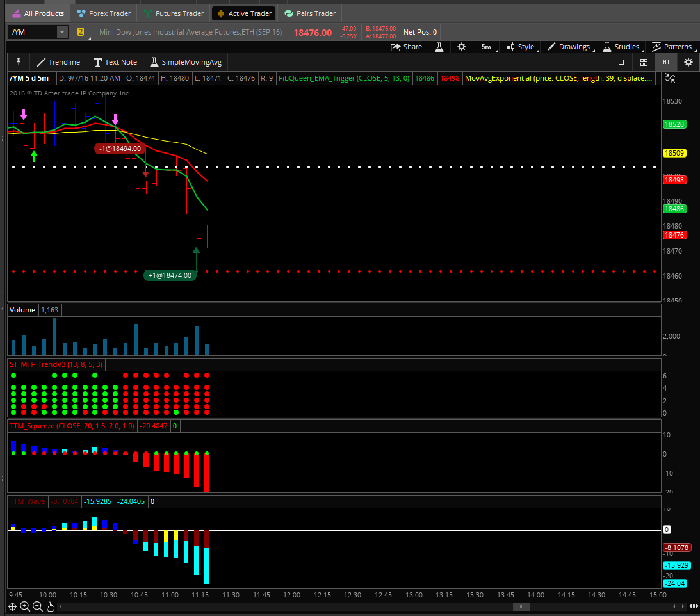The image size is (700, 616).
Task: Click the expand time axis arrows icon
Action: click(694, 606)
